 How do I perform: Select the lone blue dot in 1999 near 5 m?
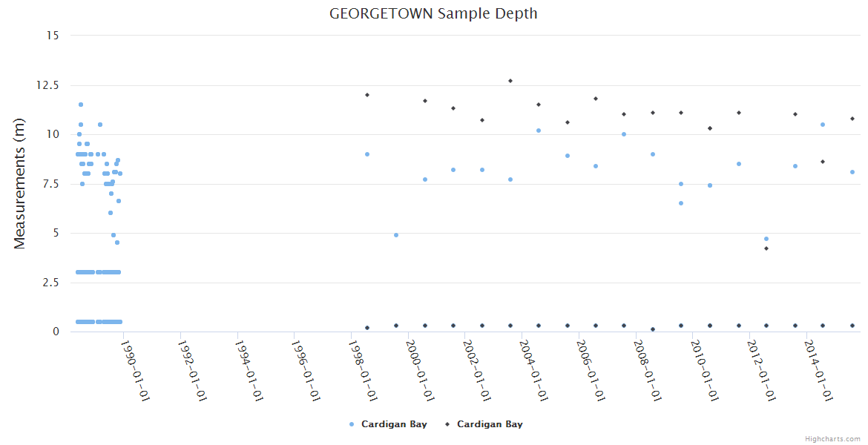click(396, 235)
